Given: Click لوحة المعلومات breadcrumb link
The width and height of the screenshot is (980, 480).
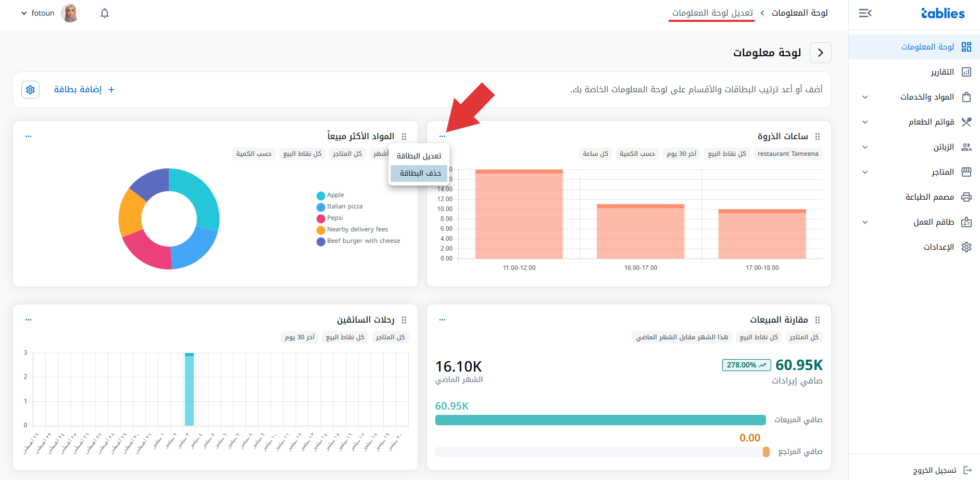Looking at the screenshot, I should (x=799, y=13).
